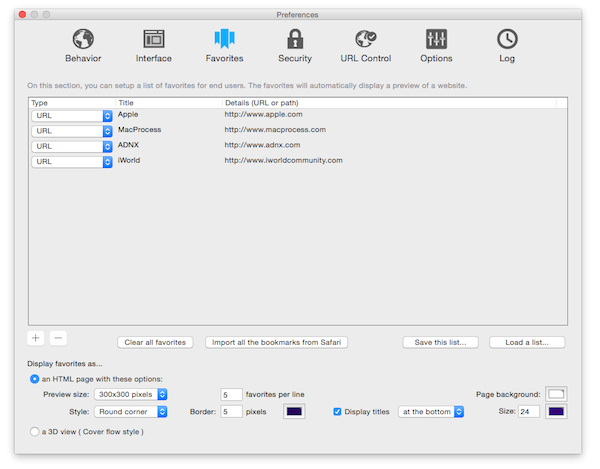600x469 pixels.
Task: Open the Options sliders icon
Action: (x=436, y=40)
